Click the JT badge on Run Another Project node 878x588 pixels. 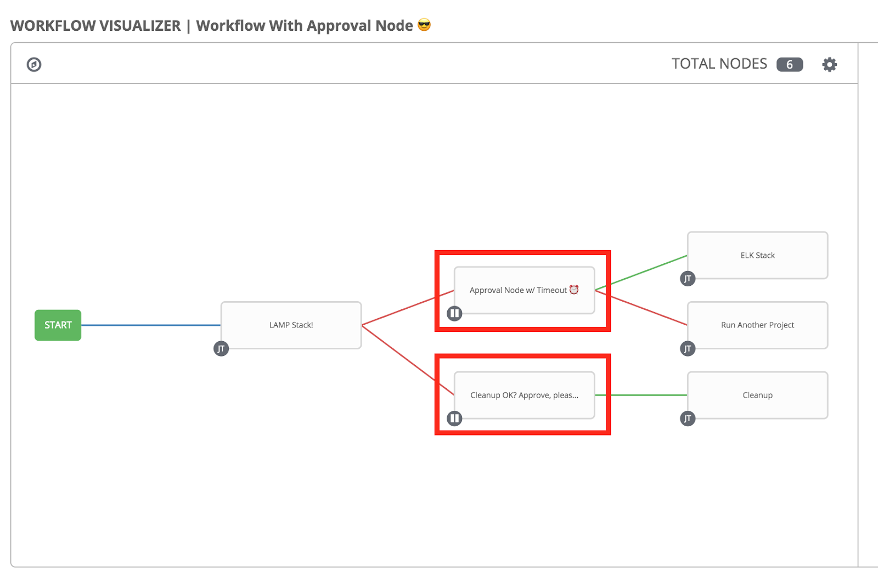pyautogui.click(x=688, y=348)
